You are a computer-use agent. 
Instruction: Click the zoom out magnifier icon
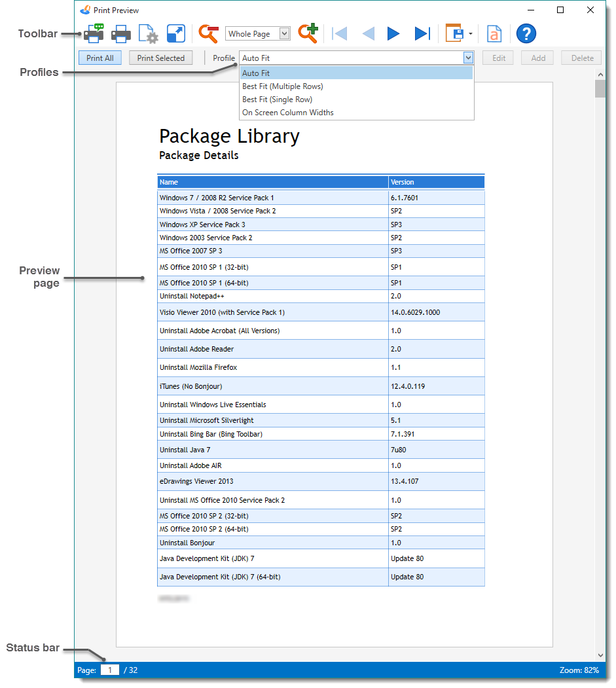[208, 34]
